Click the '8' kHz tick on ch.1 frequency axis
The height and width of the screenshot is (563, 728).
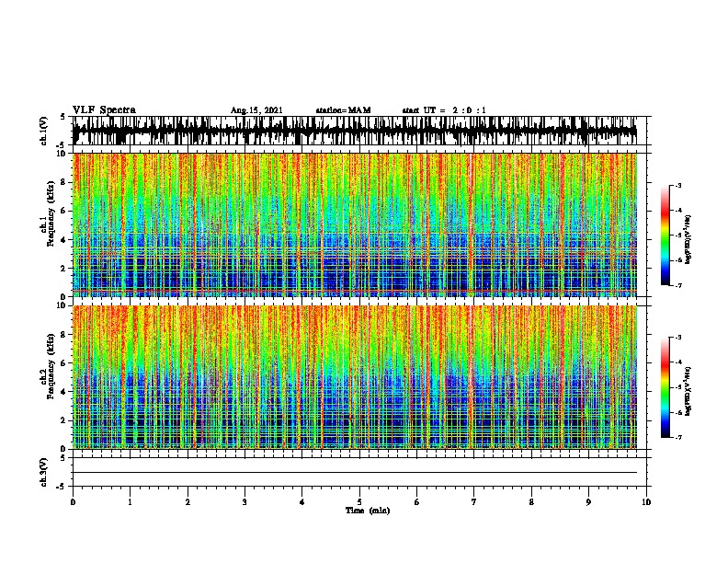tap(63, 182)
